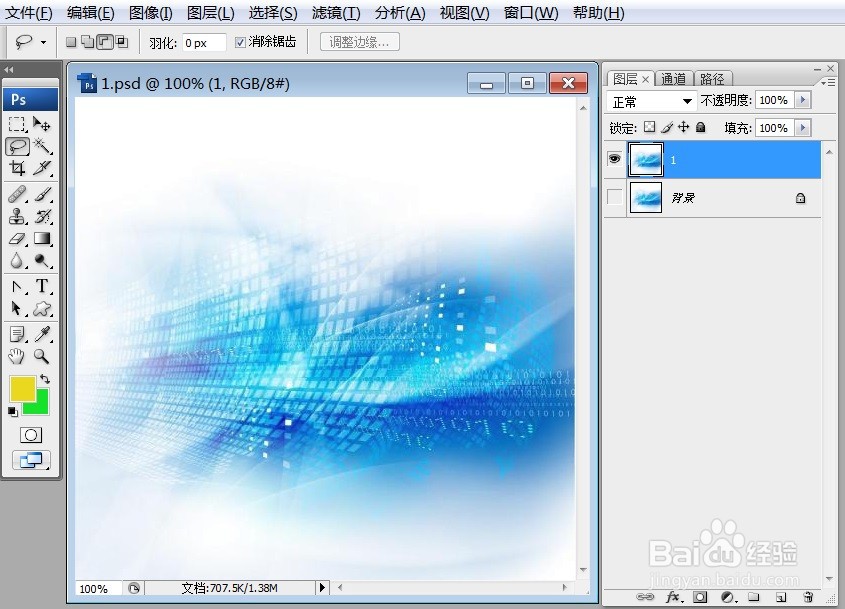Create a new layer
This screenshot has height=609, width=845.
[x=781, y=596]
